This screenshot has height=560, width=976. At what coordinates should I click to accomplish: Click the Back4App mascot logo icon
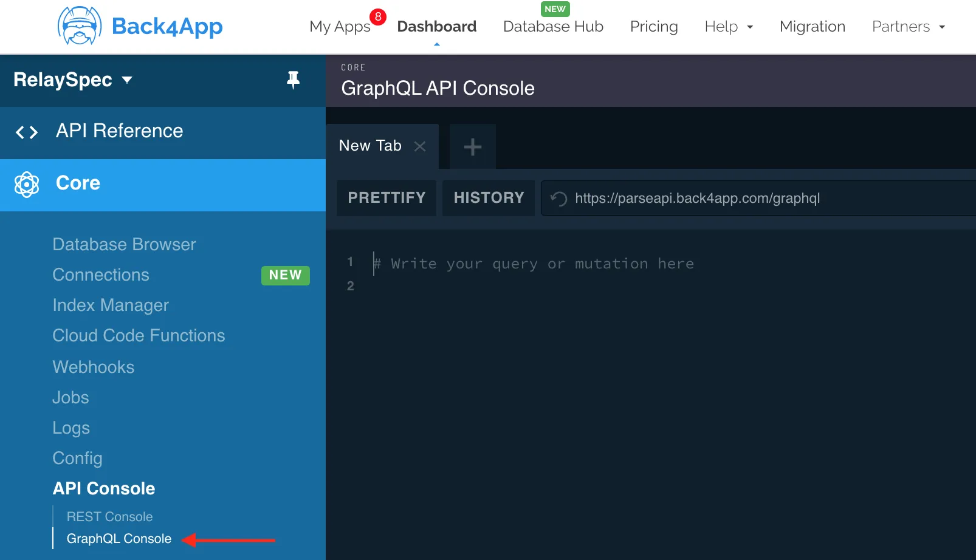point(79,26)
